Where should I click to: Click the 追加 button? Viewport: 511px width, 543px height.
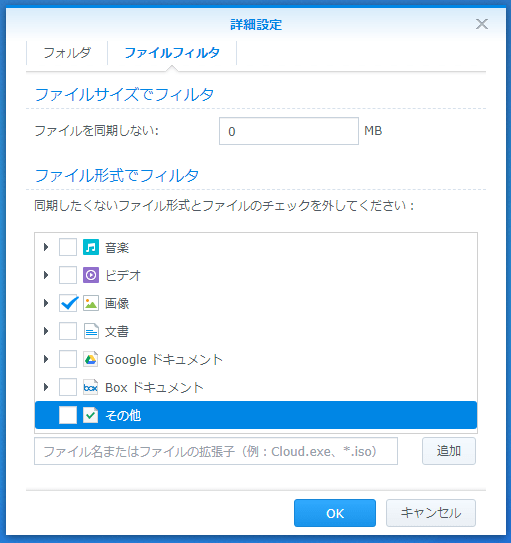tap(449, 451)
